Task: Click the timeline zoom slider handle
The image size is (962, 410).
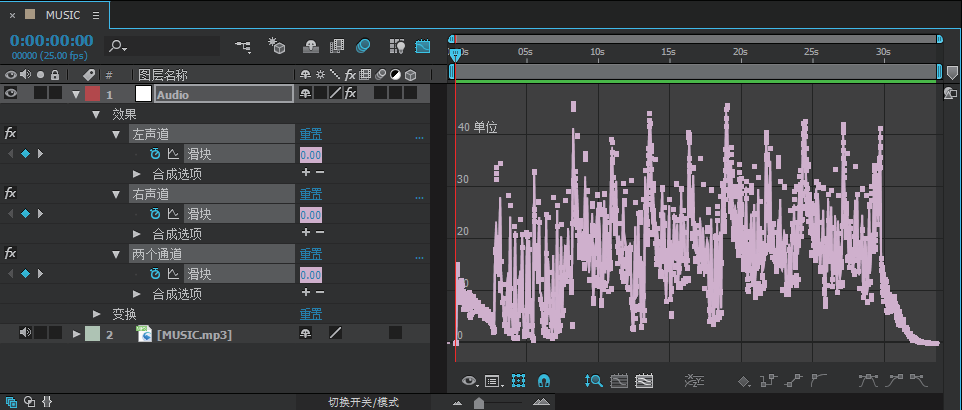Action: 479,403
